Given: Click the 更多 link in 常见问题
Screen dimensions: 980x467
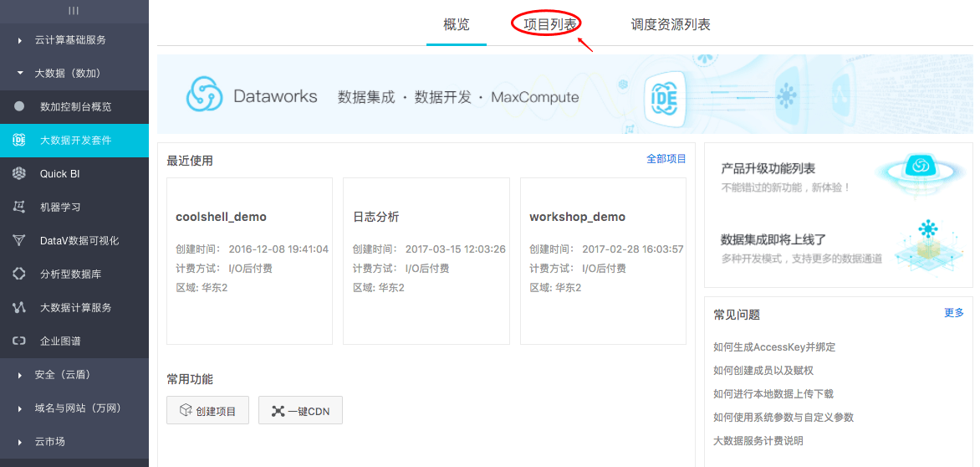Looking at the screenshot, I should coord(954,312).
